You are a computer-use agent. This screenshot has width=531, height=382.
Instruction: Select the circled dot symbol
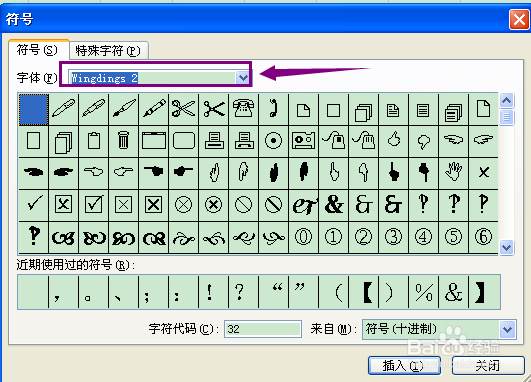274,141
